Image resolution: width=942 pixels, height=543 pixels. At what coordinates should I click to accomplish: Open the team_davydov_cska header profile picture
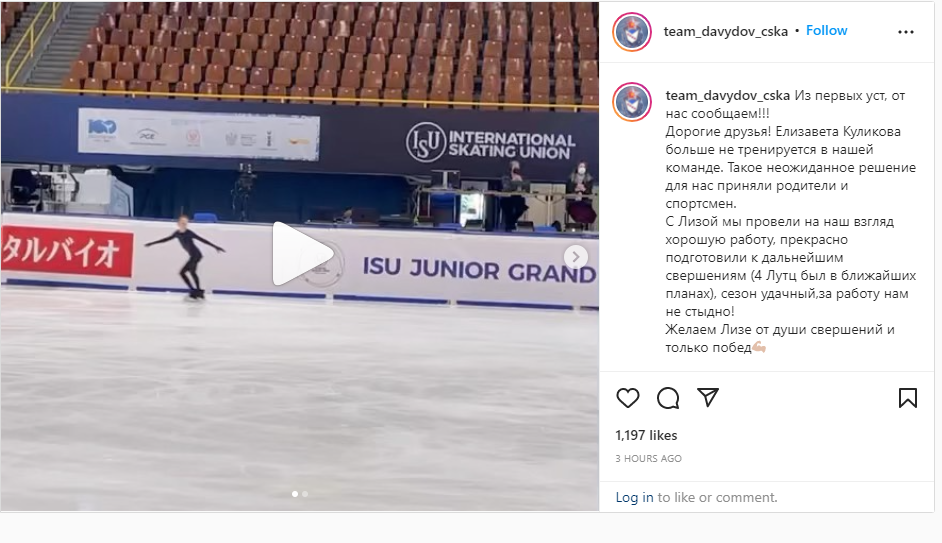pos(632,32)
